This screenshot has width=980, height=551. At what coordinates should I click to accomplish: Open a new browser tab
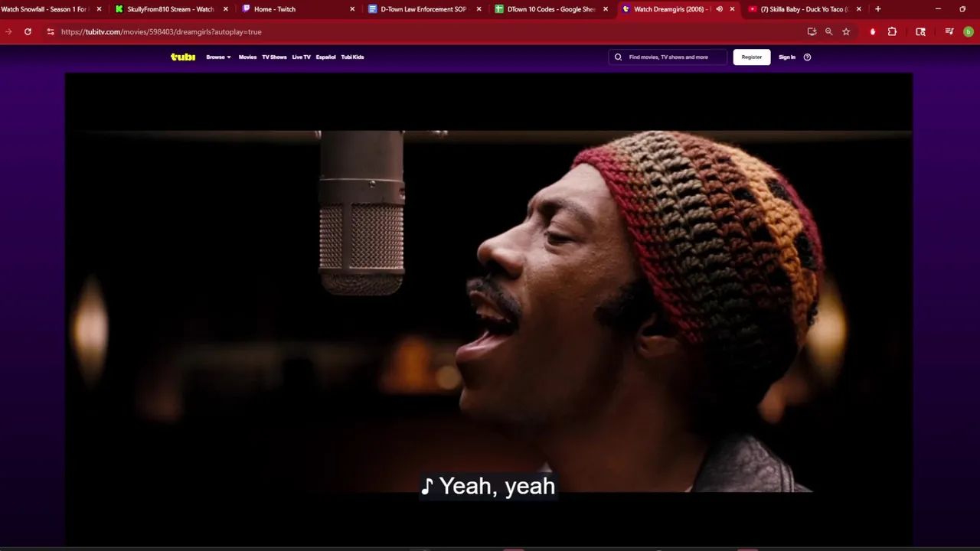[877, 9]
